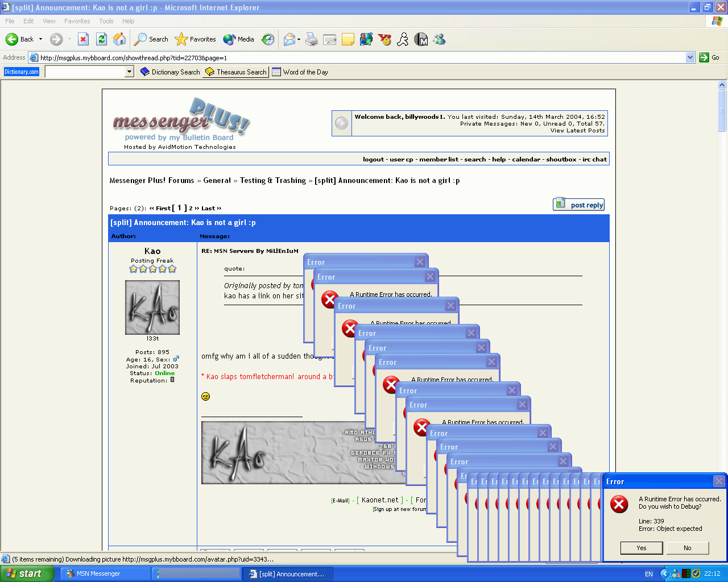Image resolution: width=728 pixels, height=582 pixels.
Task: Go to Home page icon
Action: click(119, 39)
